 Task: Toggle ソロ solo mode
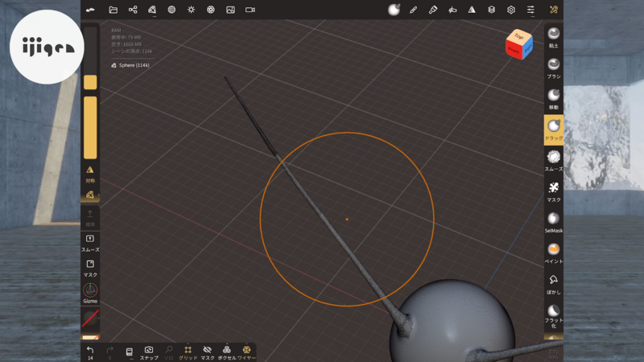tap(169, 352)
